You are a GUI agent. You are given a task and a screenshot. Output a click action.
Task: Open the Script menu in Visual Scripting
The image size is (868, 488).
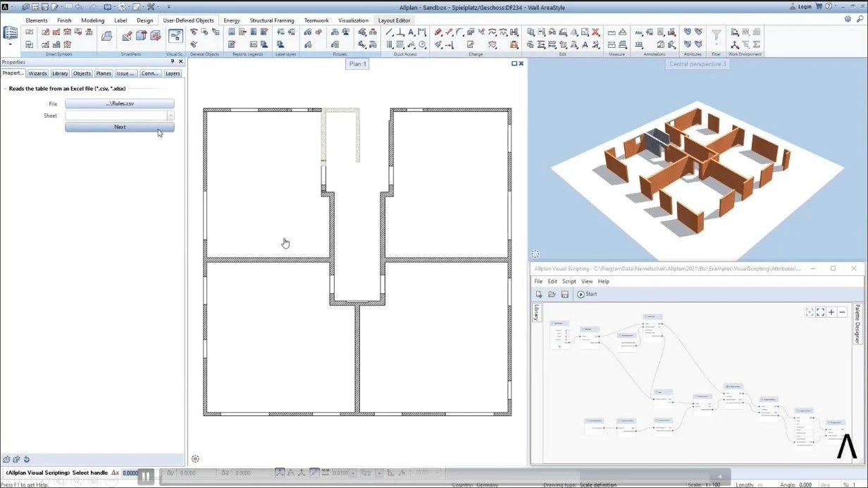point(569,282)
